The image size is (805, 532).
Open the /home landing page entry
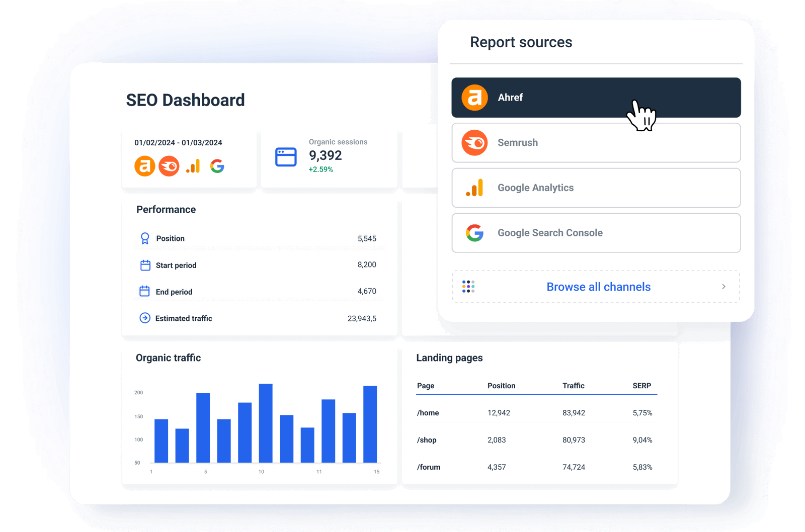tap(428, 412)
